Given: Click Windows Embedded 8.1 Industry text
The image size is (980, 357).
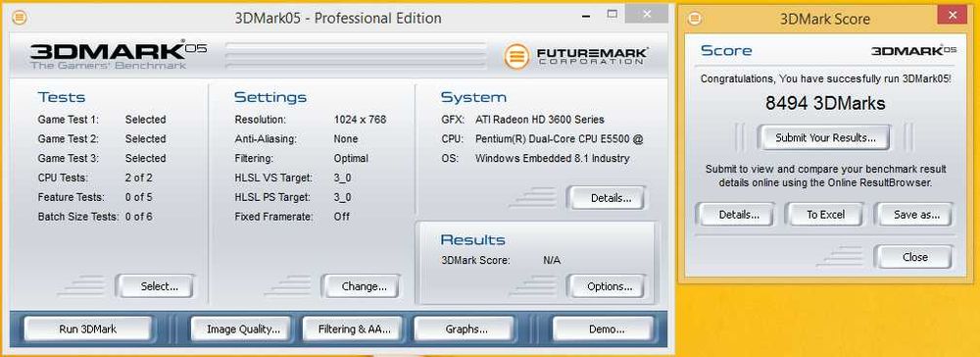Looking at the screenshot, I should [x=552, y=158].
